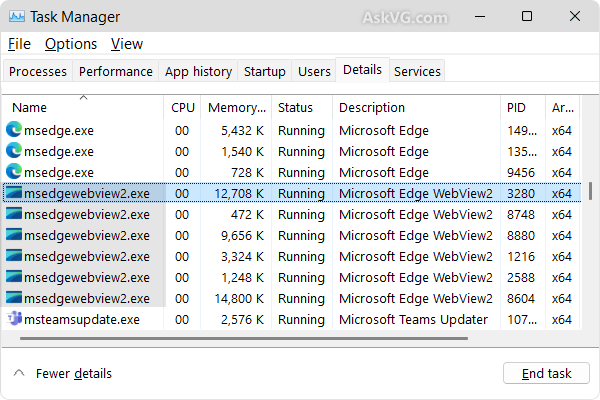Click memory value 2,576 K

pyautogui.click(x=243, y=320)
